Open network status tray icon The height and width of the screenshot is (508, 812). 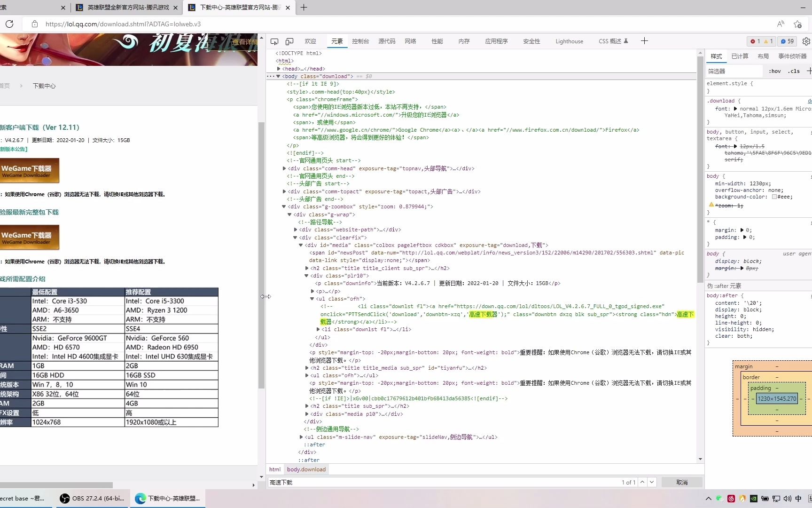pos(776,499)
